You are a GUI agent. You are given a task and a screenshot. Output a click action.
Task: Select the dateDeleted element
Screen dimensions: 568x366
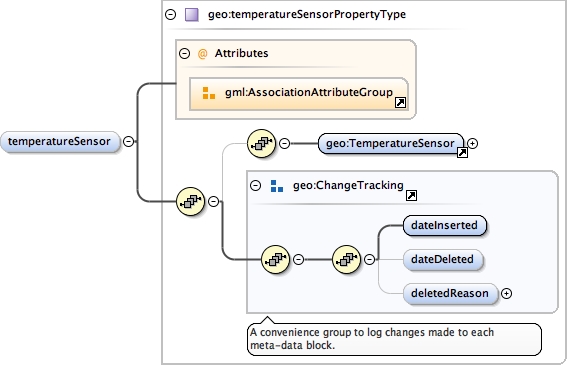click(x=443, y=259)
